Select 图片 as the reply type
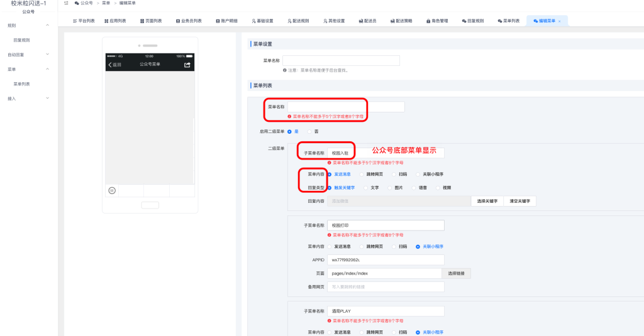Screen dimensions: 644x336 click(x=391, y=187)
